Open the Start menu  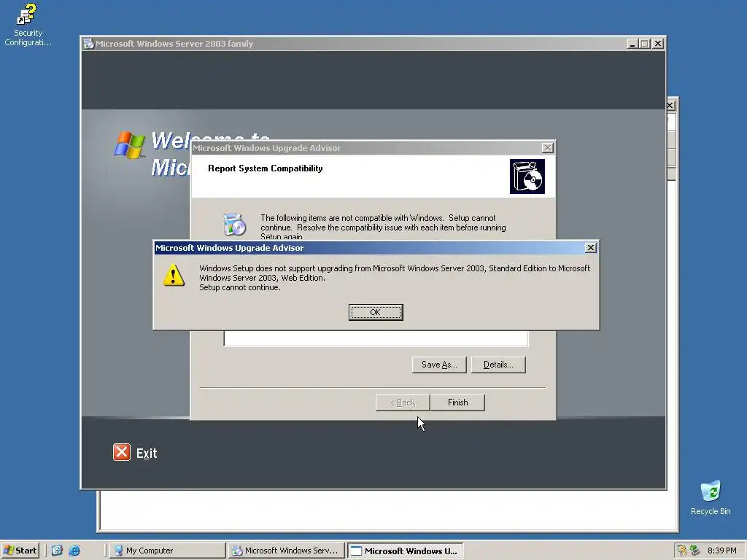[x=20, y=551]
